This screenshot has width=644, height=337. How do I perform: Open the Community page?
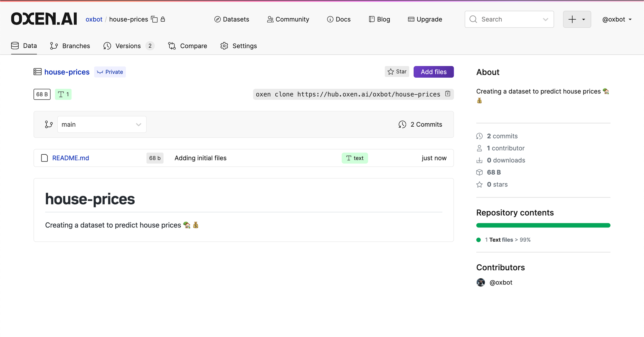click(288, 19)
